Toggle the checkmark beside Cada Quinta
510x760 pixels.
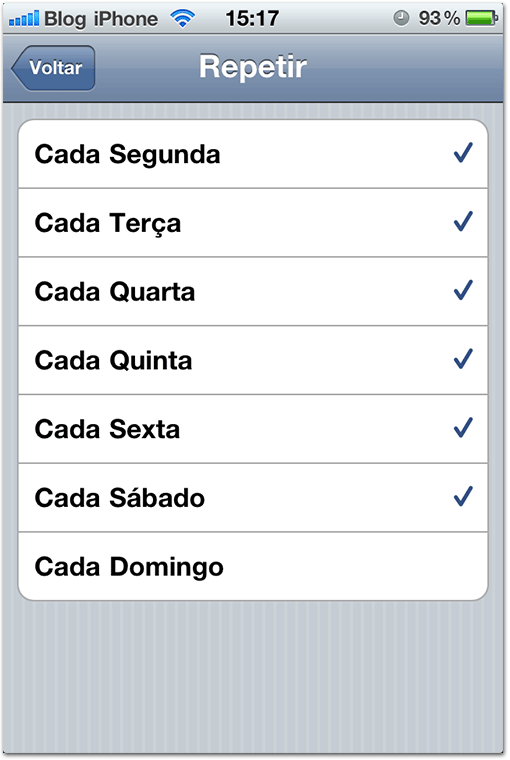click(x=463, y=359)
